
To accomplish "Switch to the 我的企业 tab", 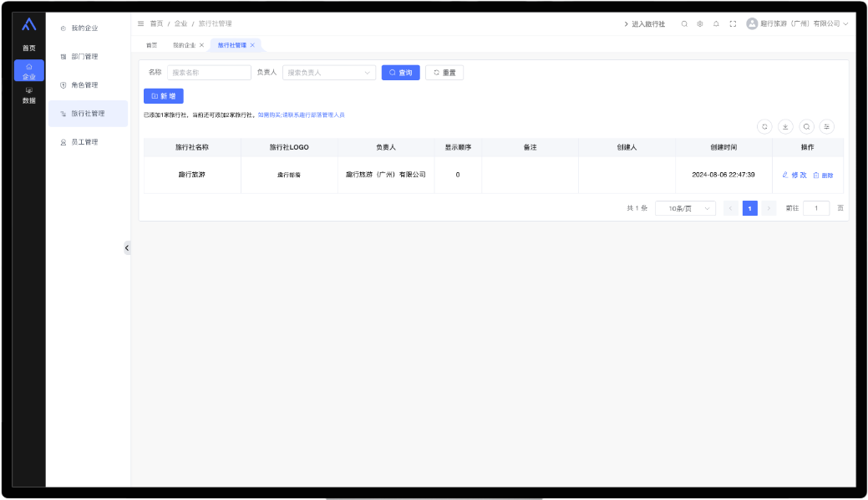I will point(184,45).
